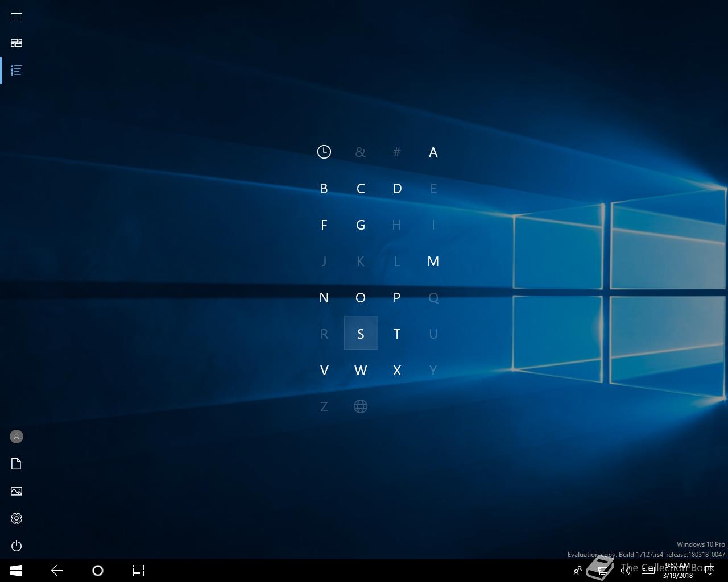Click the taskbar Back arrow
The image size is (728, 582).
(57, 571)
